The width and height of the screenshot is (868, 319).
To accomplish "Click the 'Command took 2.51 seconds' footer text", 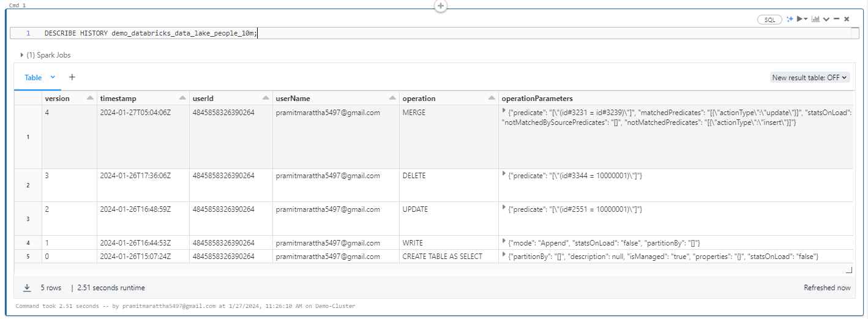I will click(x=185, y=306).
